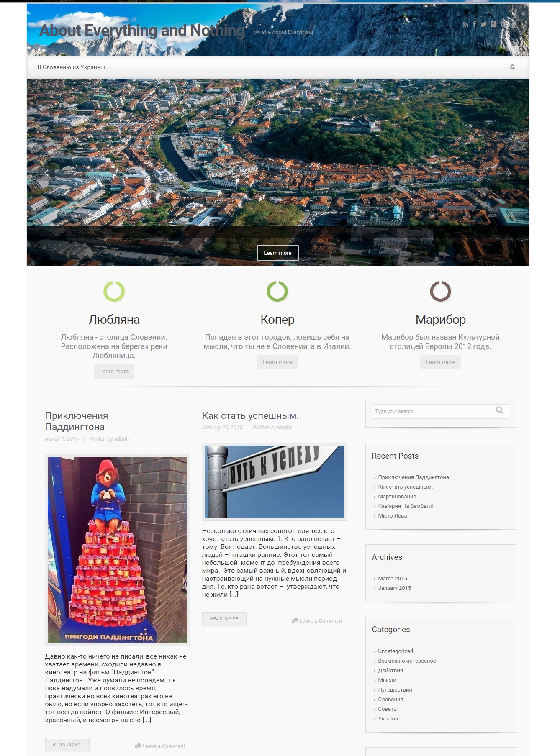Click the slider Learn more button

pyautogui.click(x=277, y=253)
